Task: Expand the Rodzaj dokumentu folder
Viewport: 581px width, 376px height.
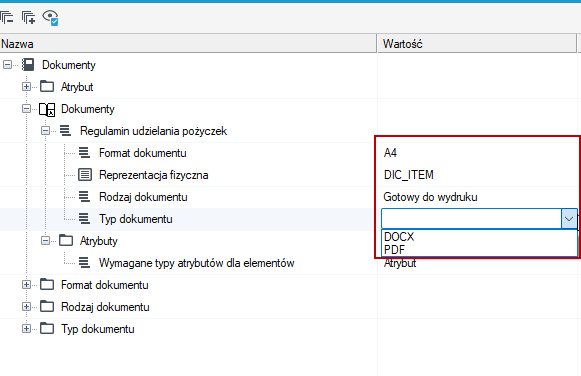Action: pyautogui.click(x=26, y=307)
